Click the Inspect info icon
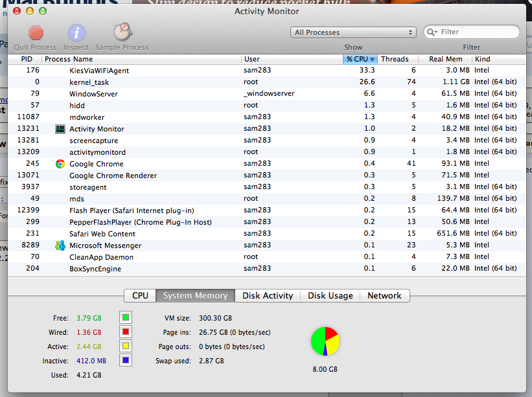Image resolution: width=532 pixels, height=397 pixels. tap(76, 33)
